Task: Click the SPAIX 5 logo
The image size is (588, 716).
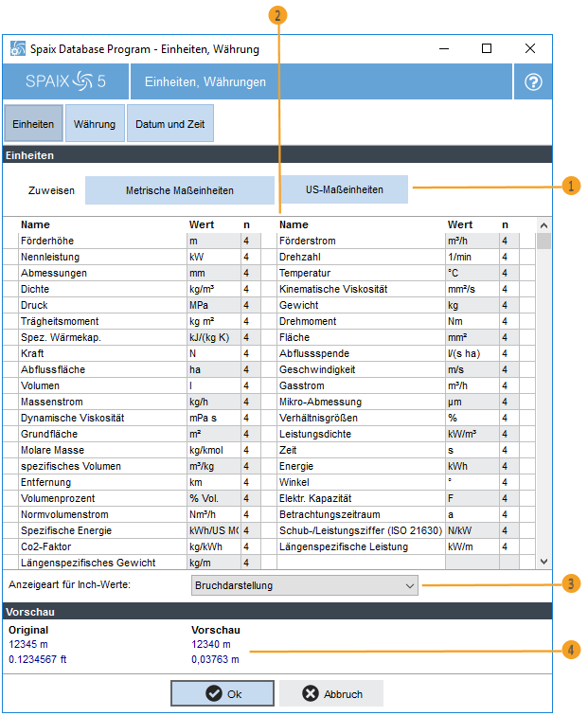Action: pyautogui.click(x=65, y=81)
